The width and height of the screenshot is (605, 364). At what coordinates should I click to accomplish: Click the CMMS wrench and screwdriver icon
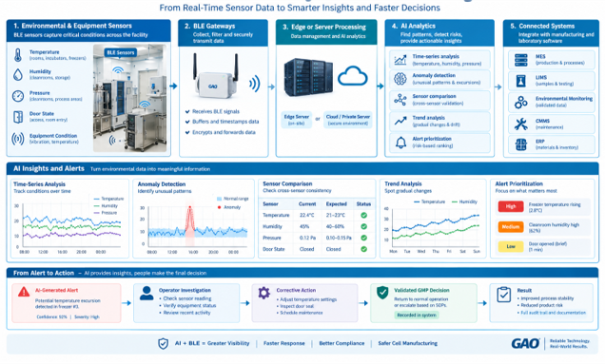[x=521, y=125]
